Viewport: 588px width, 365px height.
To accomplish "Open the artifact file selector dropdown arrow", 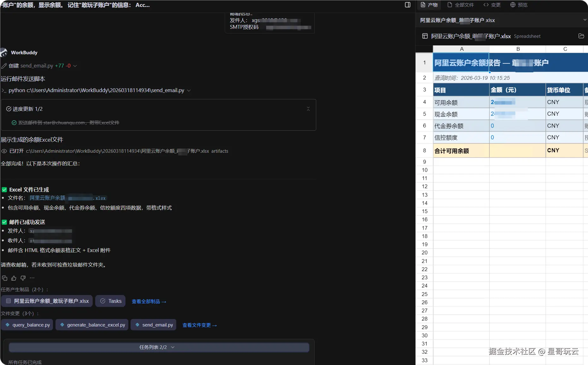I will point(585,20).
